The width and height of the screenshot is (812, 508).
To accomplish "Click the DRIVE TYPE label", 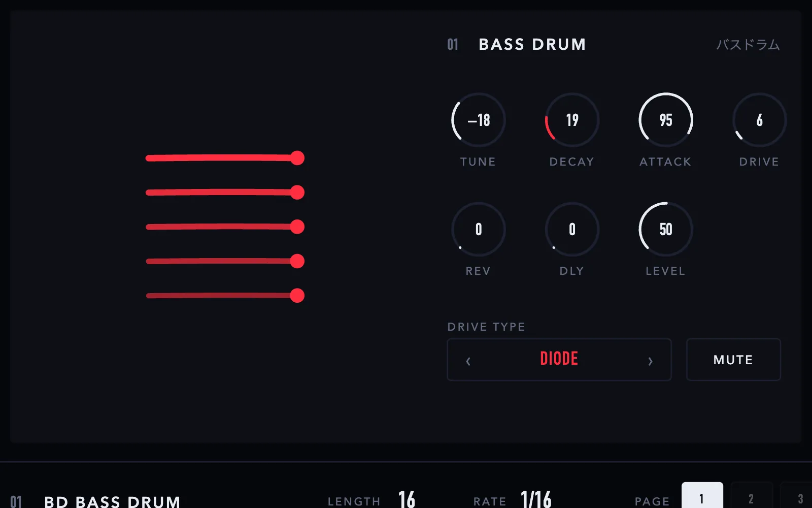I will tap(486, 327).
